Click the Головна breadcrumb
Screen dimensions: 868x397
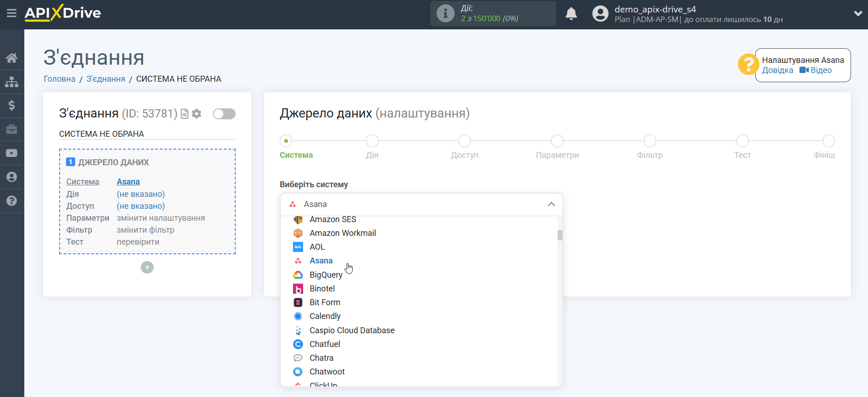pos(60,79)
